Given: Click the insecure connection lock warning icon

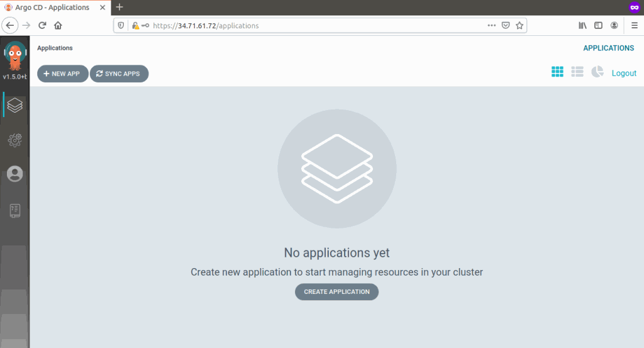Looking at the screenshot, I should coord(135,25).
